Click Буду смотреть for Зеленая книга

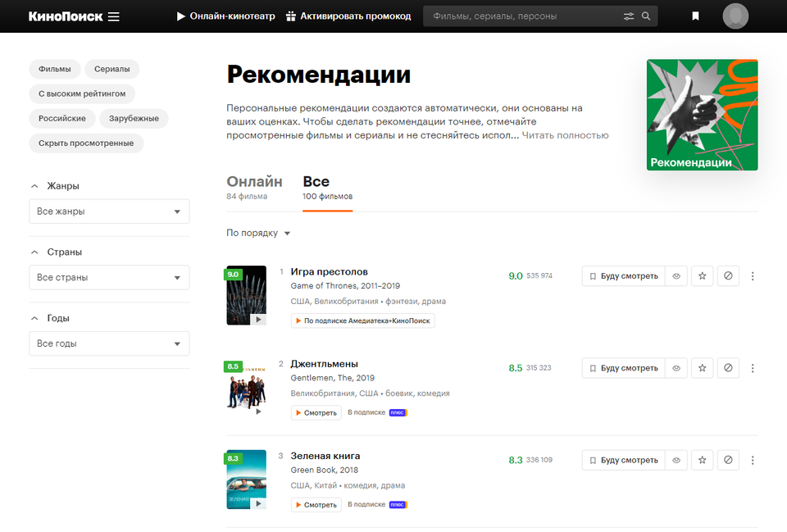tap(623, 460)
